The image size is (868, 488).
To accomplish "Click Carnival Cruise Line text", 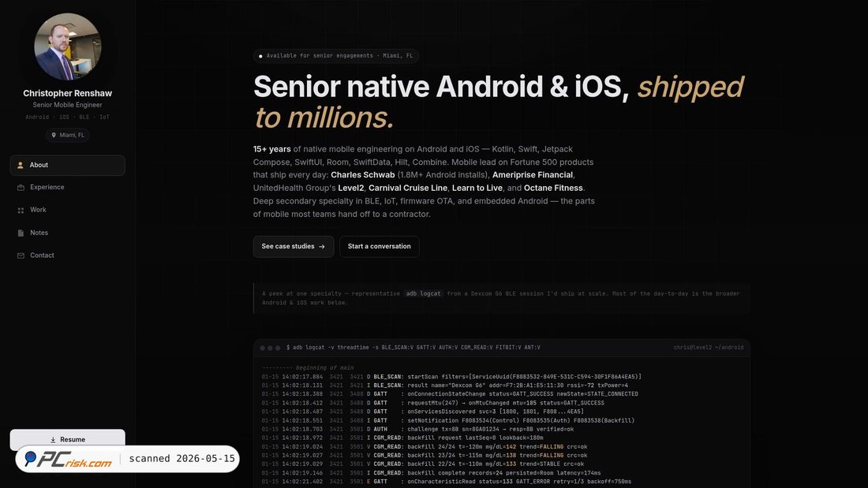I will (408, 188).
